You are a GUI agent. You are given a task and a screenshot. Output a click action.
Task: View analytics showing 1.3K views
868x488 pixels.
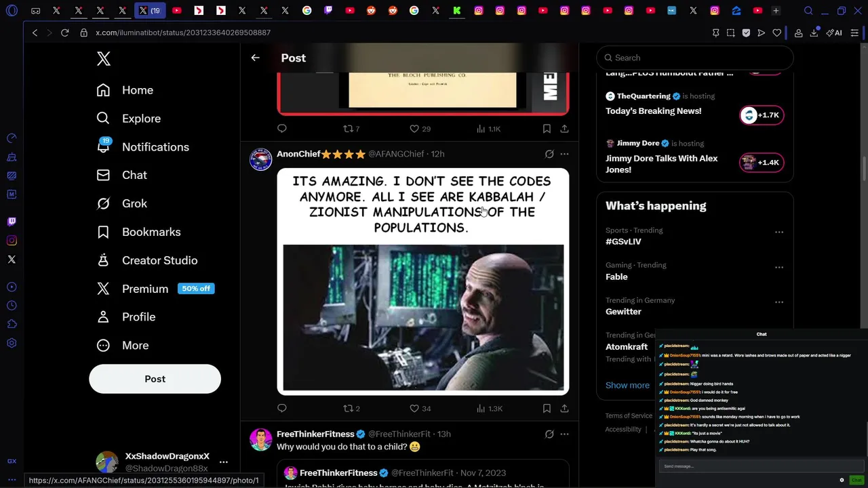[489, 408]
